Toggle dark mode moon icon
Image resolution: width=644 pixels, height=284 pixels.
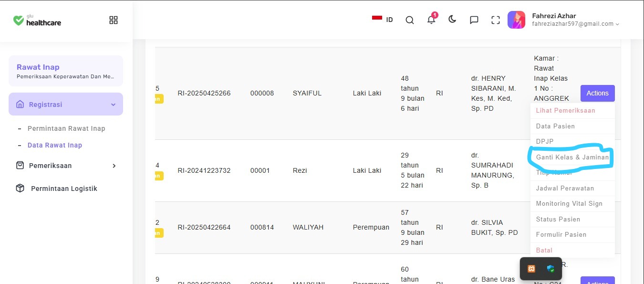coord(453,20)
